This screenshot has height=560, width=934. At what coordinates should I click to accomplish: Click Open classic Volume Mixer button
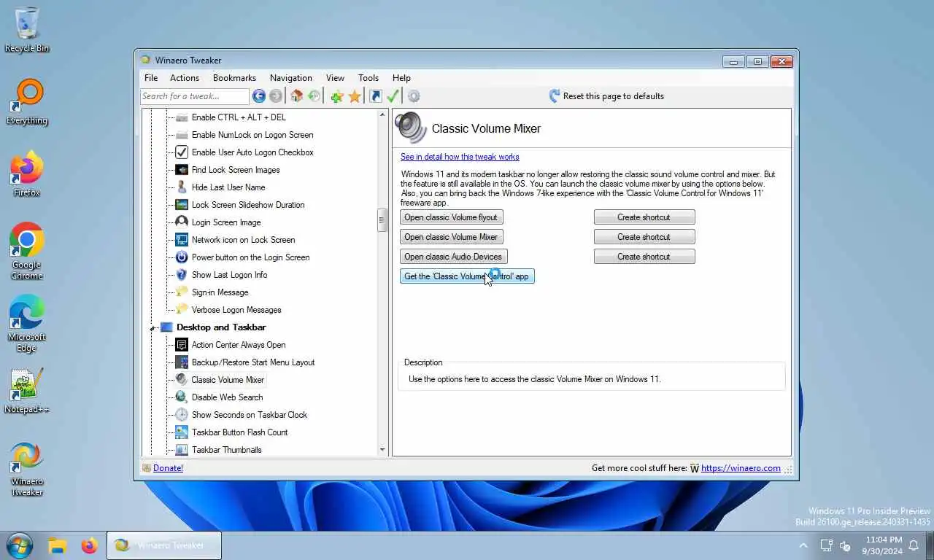(x=451, y=237)
